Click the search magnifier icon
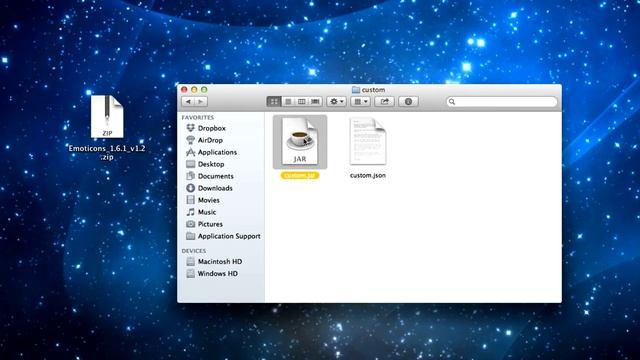Viewport: 640px width, 360px height. click(x=452, y=102)
